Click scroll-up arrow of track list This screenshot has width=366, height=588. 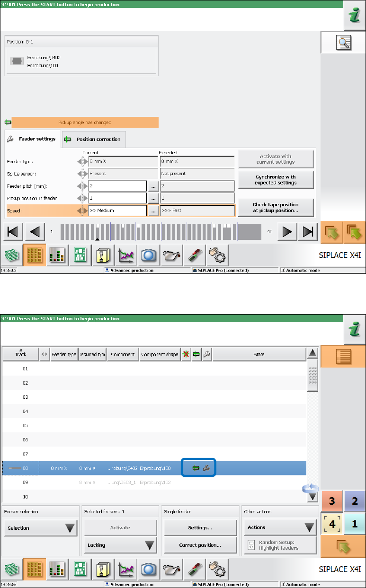coord(312,354)
